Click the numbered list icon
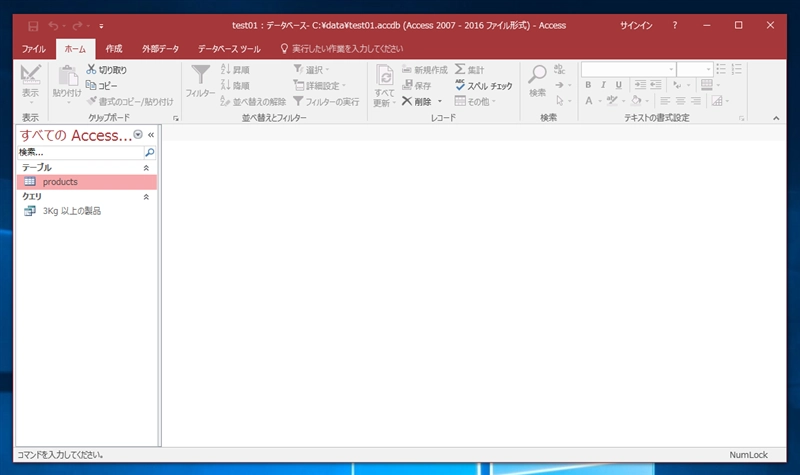The height and width of the screenshot is (475, 800). [x=737, y=69]
